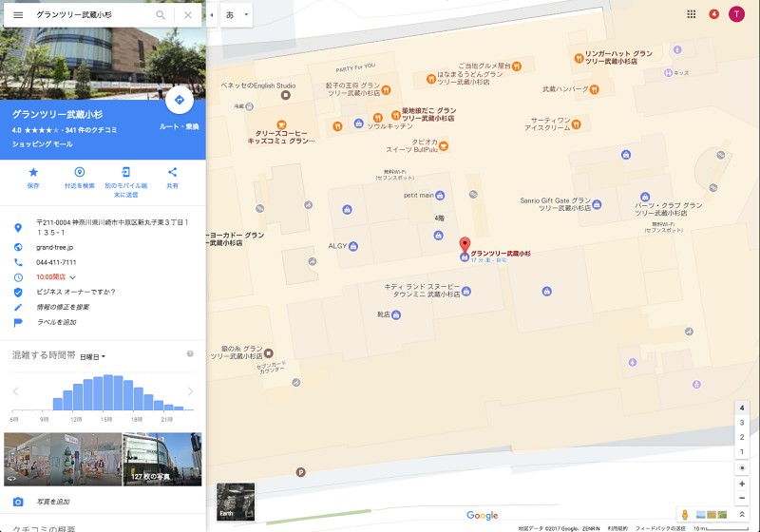Click フィードバックの送信 footer link
The width and height of the screenshot is (760, 532).
(x=660, y=528)
